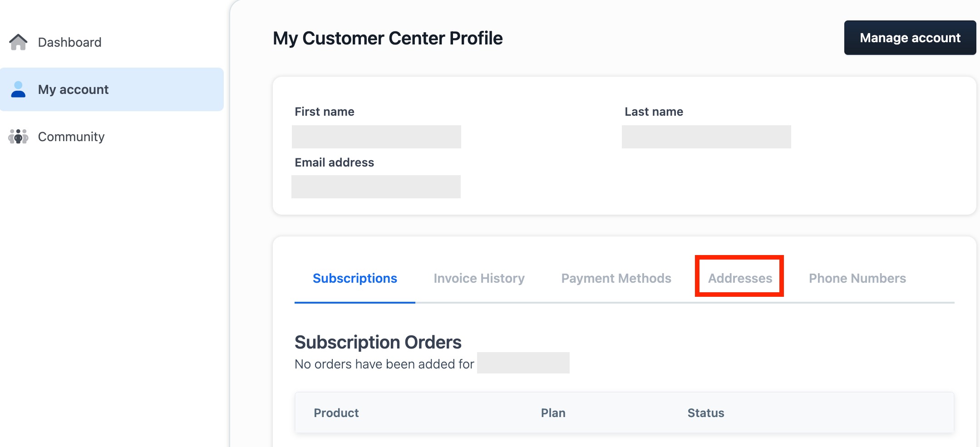Open the Invoice History tab

point(479,278)
